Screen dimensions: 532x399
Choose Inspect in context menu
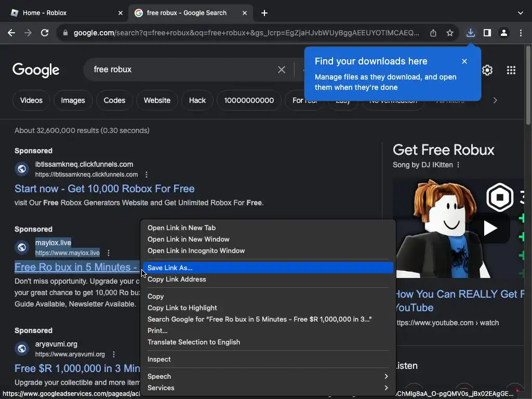coord(268,360)
